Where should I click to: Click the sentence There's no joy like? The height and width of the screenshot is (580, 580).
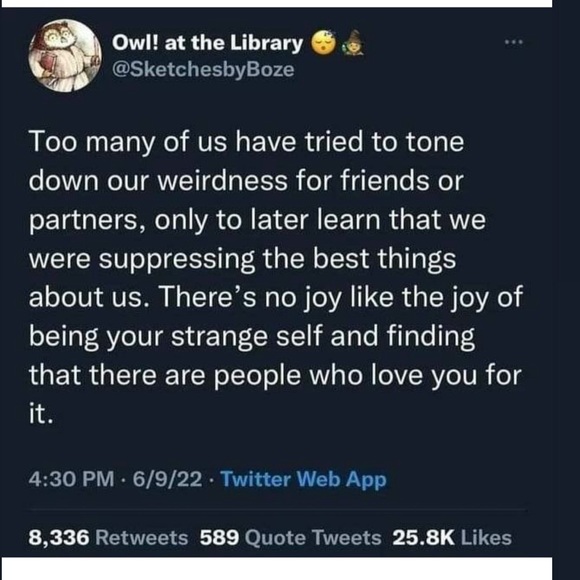pyautogui.click(x=277, y=297)
